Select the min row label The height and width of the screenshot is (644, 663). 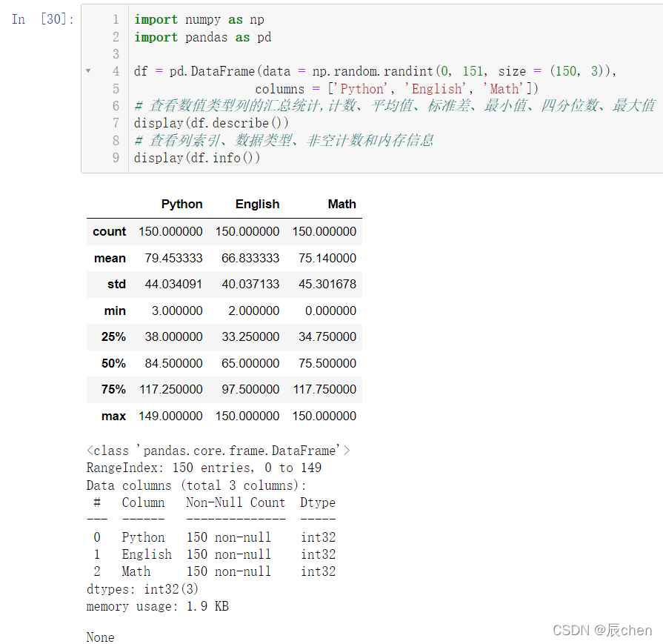[x=115, y=311]
